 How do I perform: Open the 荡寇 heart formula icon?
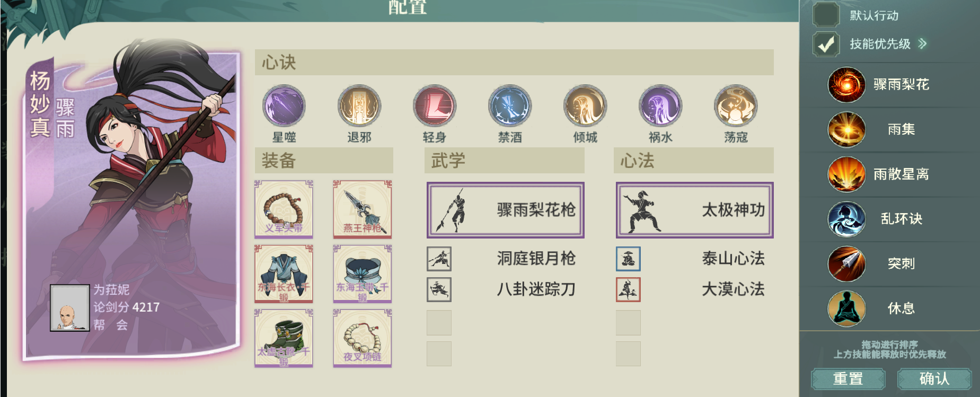tap(736, 106)
